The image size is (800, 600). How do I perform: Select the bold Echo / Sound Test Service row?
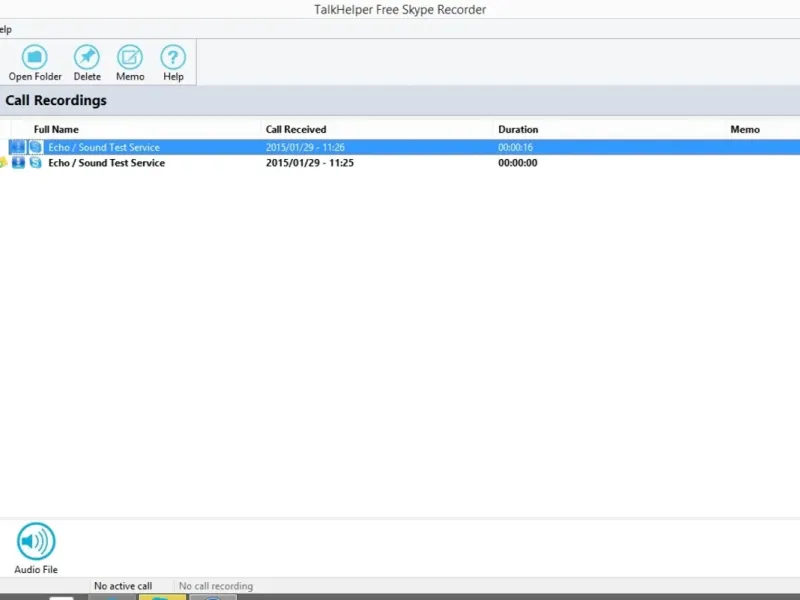pyautogui.click(x=400, y=163)
